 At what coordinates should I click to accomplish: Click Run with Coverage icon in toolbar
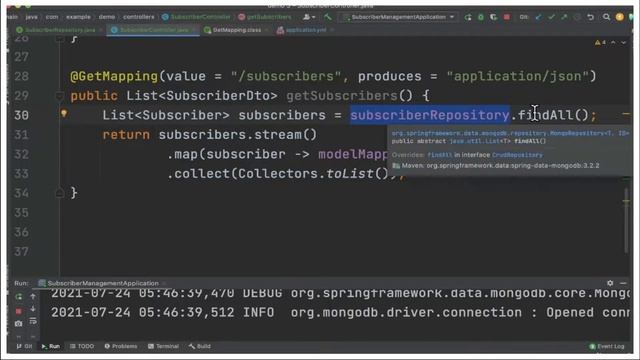click(x=493, y=17)
